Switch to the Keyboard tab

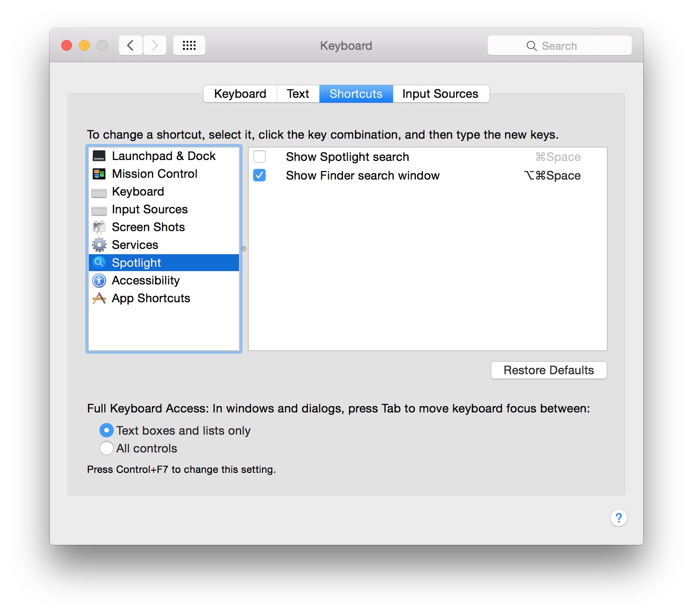239,93
